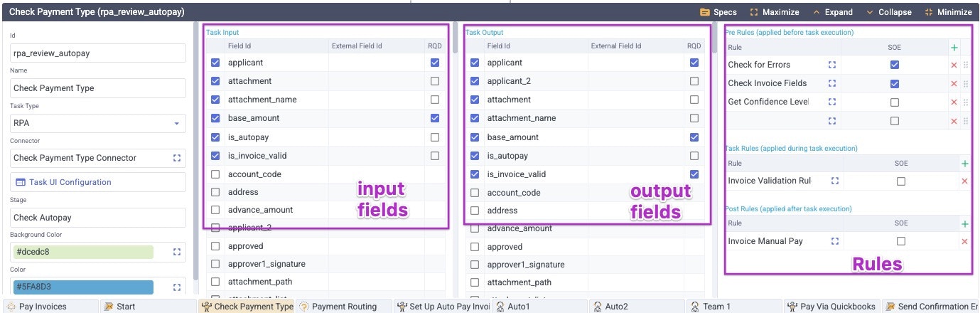The width and height of the screenshot is (980, 313).
Task: Open Pay Via Quickbooks tab
Action: pos(833,307)
